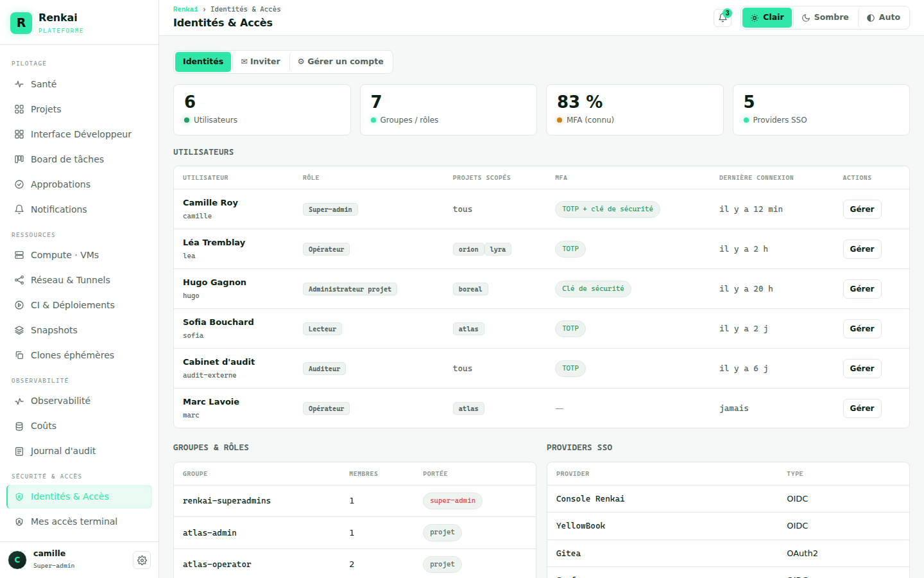Click Gérer for Hugo Gagnon
Screen dimensions: 924x578
coord(862,289)
